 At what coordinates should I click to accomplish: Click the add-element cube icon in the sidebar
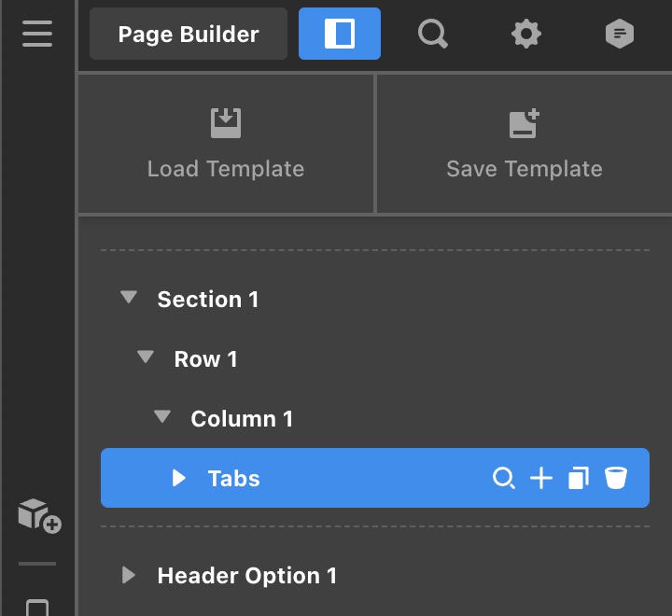(39, 516)
